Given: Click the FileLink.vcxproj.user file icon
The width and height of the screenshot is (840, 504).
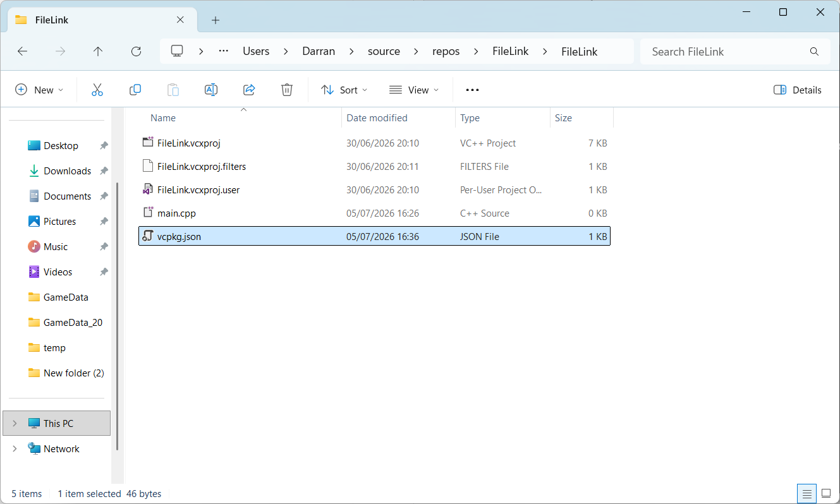Looking at the screenshot, I should pos(148,189).
